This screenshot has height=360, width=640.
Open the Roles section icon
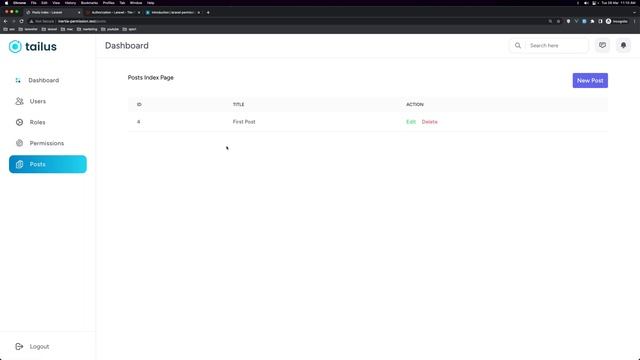[19, 122]
